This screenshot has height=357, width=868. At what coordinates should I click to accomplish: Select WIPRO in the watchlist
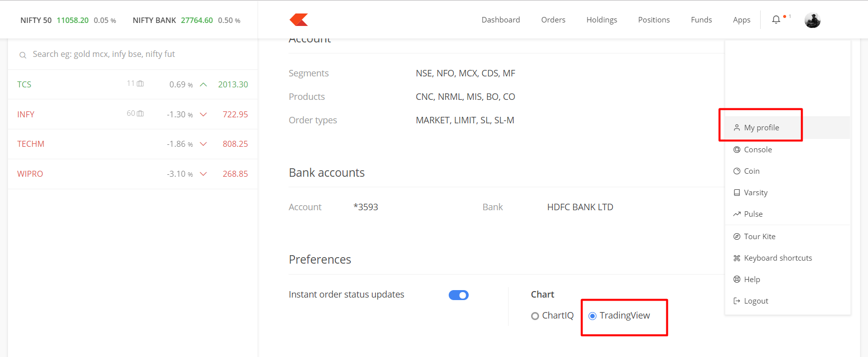pyautogui.click(x=133, y=174)
